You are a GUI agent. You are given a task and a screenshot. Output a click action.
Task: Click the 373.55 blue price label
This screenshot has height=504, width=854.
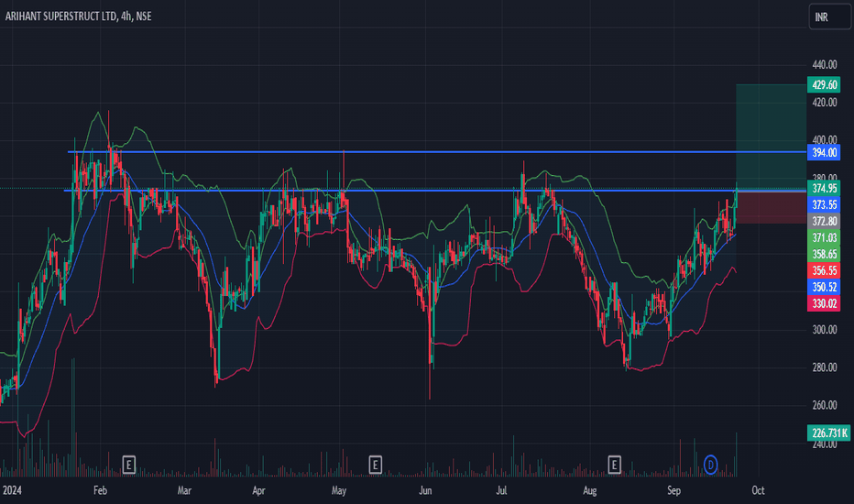click(x=824, y=204)
